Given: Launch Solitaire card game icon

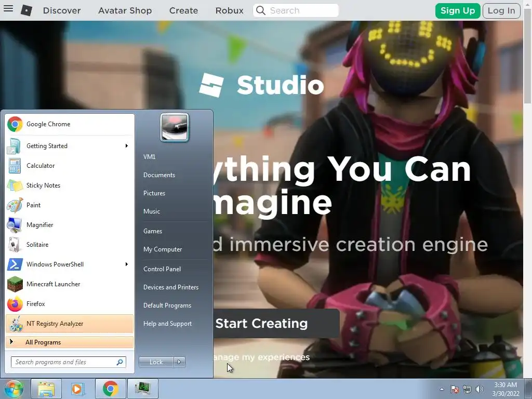Looking at the screenshot, I should click(15, 244).
